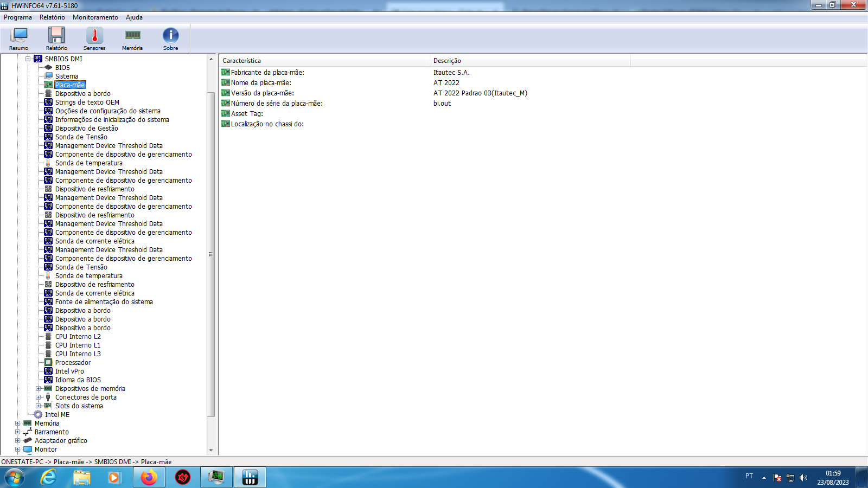Viewport: 868px width, 488px height.
Task: Sort by the Descrição column header
Action: coord(530,61)
